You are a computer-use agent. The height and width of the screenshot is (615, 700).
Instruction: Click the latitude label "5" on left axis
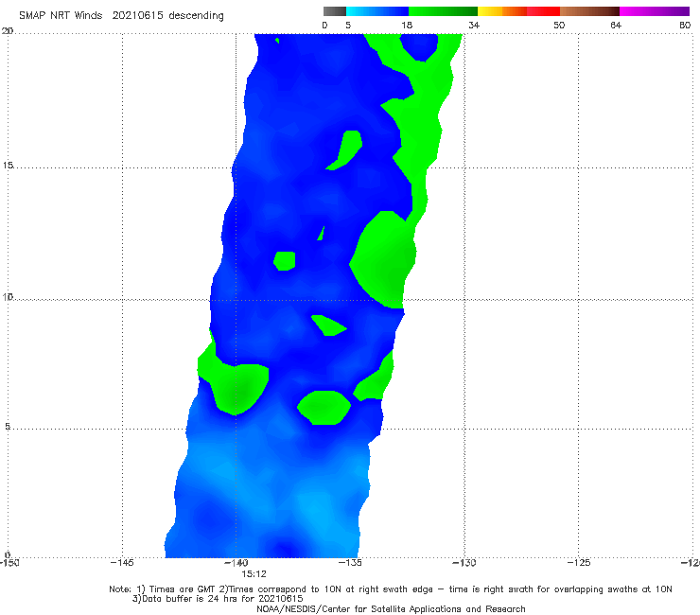click(x=8, y=427)
